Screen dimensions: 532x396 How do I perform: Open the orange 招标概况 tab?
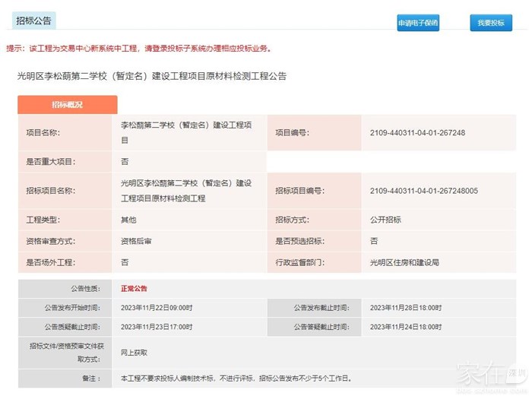pos(67,105)
